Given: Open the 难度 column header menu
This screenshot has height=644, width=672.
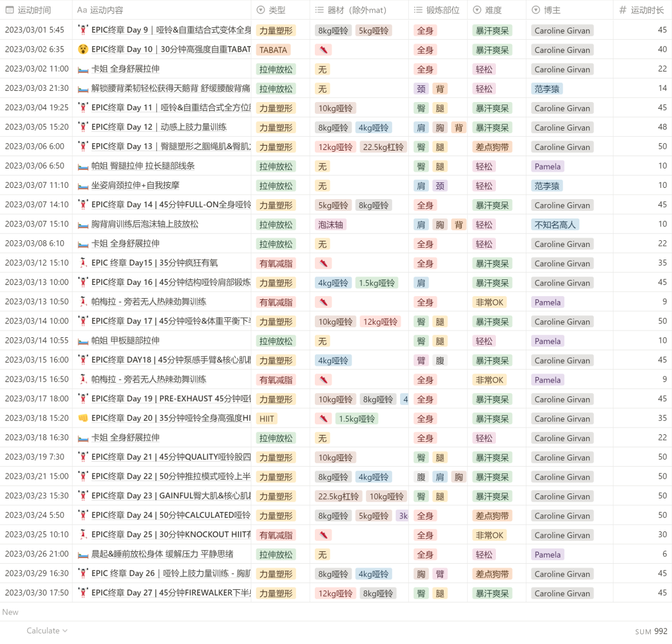Looking at the screenshot, I should coord(497,10).
